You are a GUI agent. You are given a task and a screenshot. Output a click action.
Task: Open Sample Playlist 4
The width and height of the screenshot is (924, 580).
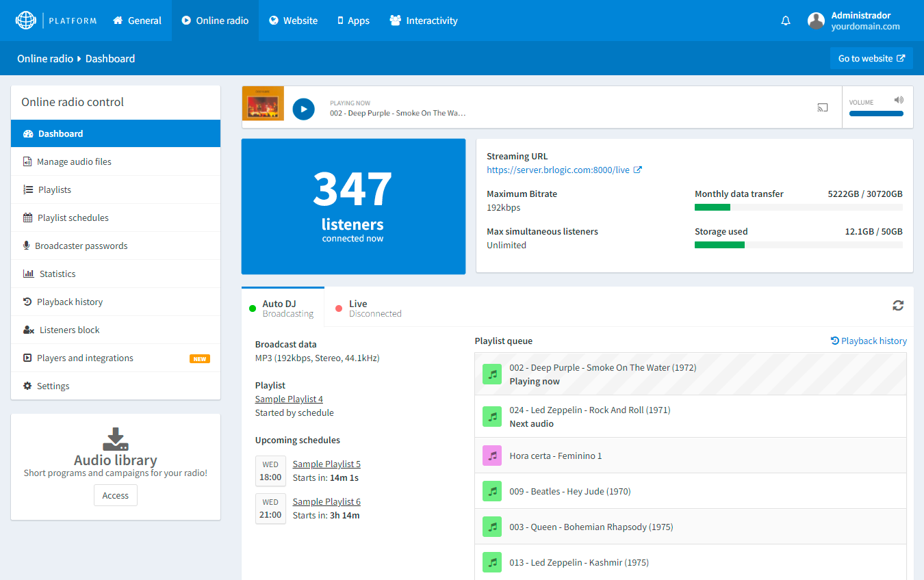289,399
